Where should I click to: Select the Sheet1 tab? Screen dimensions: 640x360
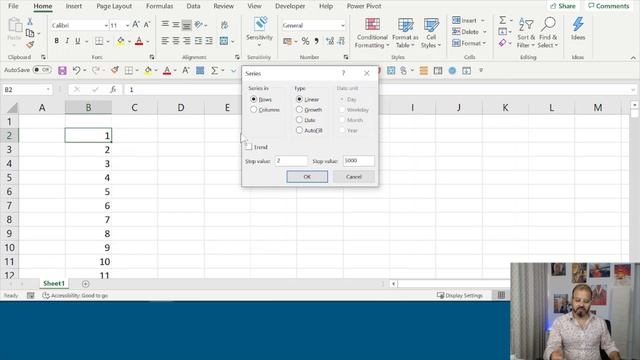(54, 283)
